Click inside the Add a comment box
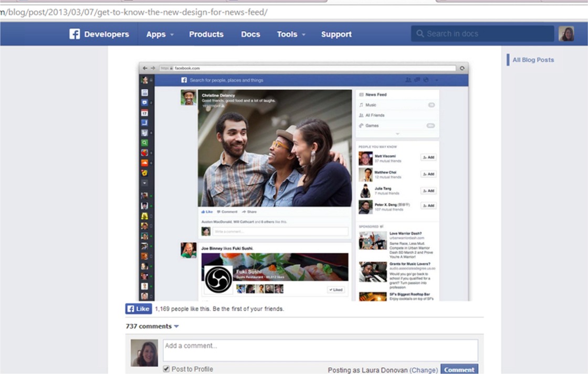Screen dimensions: 588x374 [320, 350]
